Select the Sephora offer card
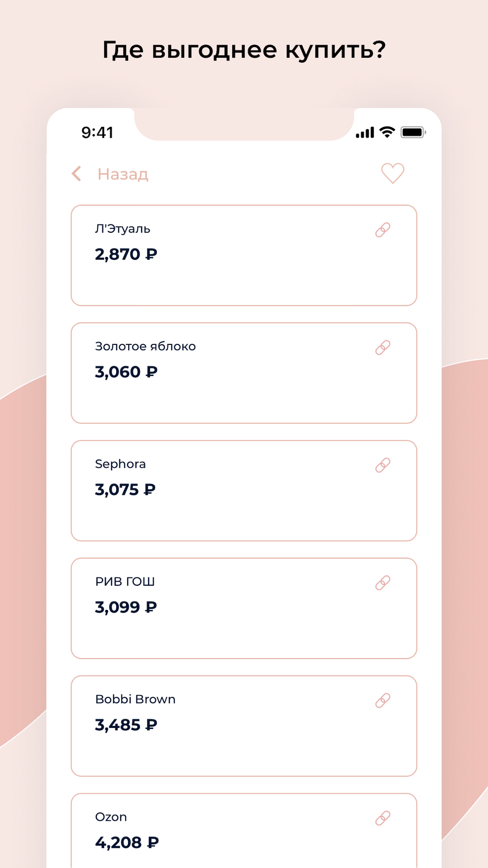Viewport: 488px width, 868px height. (244, 511)
